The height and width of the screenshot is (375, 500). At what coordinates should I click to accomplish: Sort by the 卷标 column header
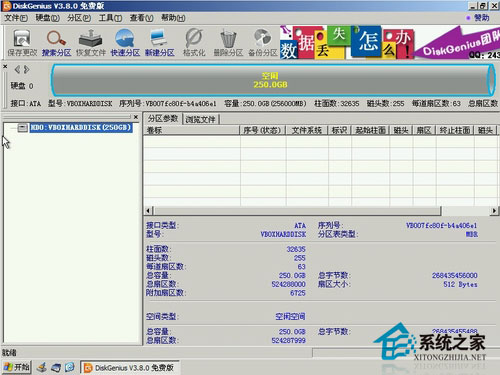point(192,130)
